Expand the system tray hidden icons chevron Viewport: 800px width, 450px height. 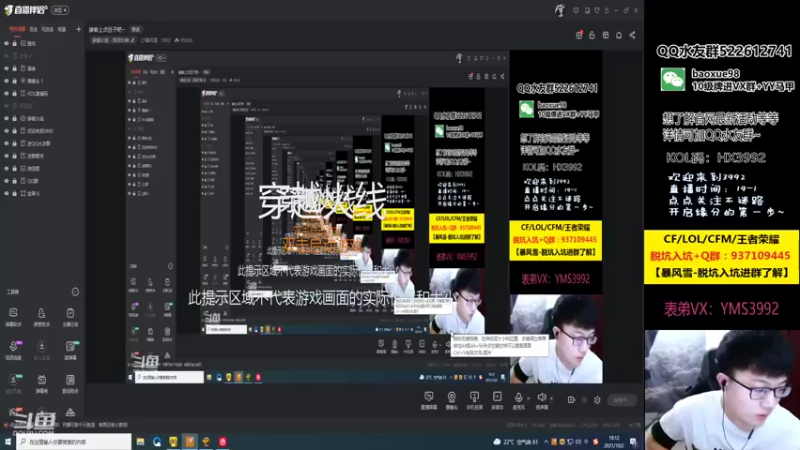click(545, 441)
